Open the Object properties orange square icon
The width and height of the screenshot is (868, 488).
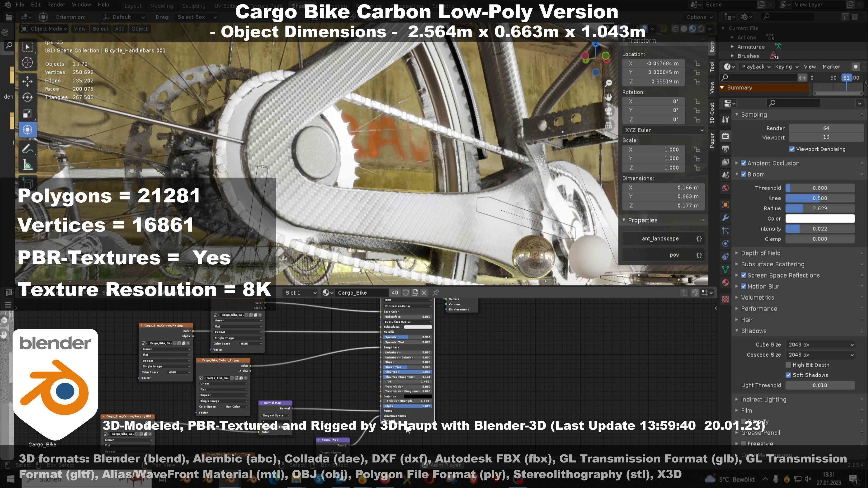[x=725, y=204]
